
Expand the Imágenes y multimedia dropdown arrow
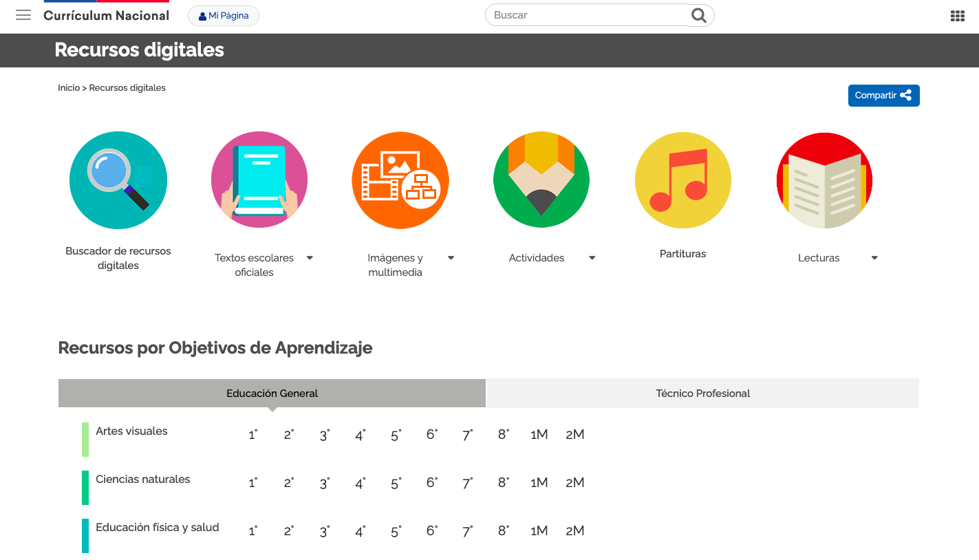click(x=451, y=258)
